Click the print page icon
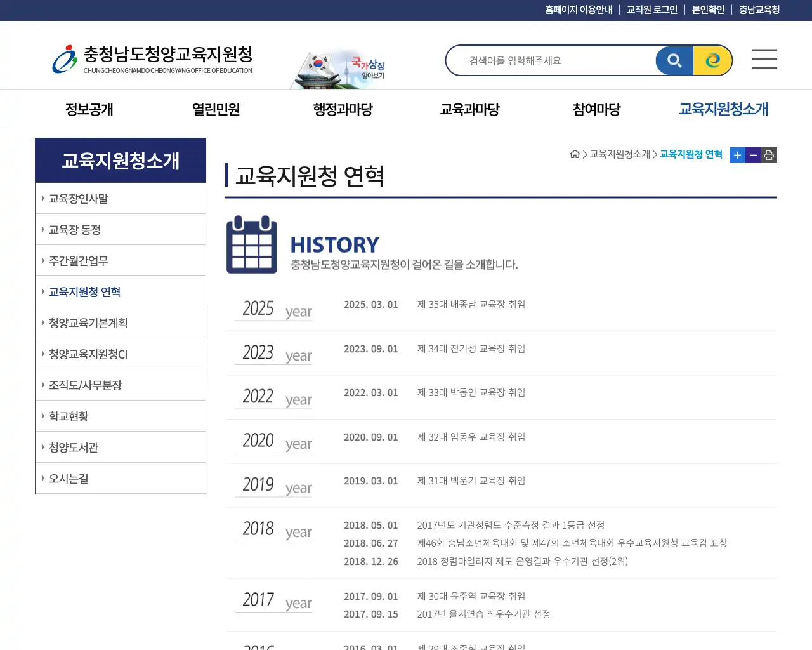Viewport: 812px width, 650px height. click(x=769, y=155)
